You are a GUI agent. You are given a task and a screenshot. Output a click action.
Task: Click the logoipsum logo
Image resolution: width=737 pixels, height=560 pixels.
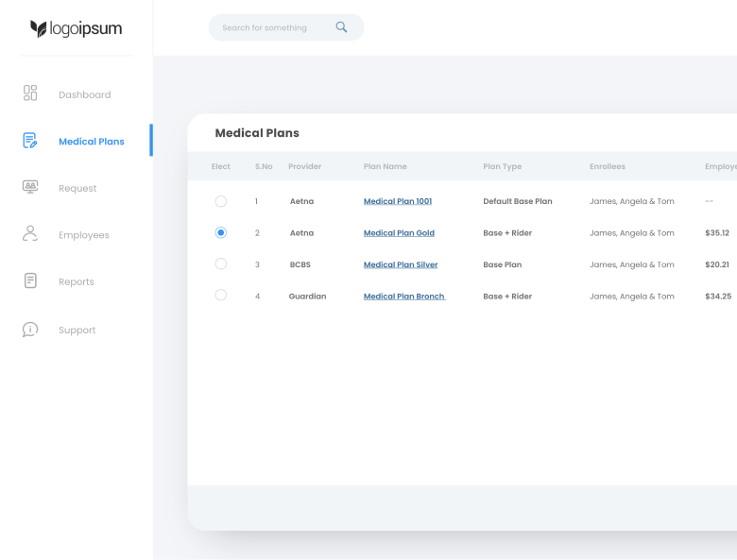click(77, 28)
